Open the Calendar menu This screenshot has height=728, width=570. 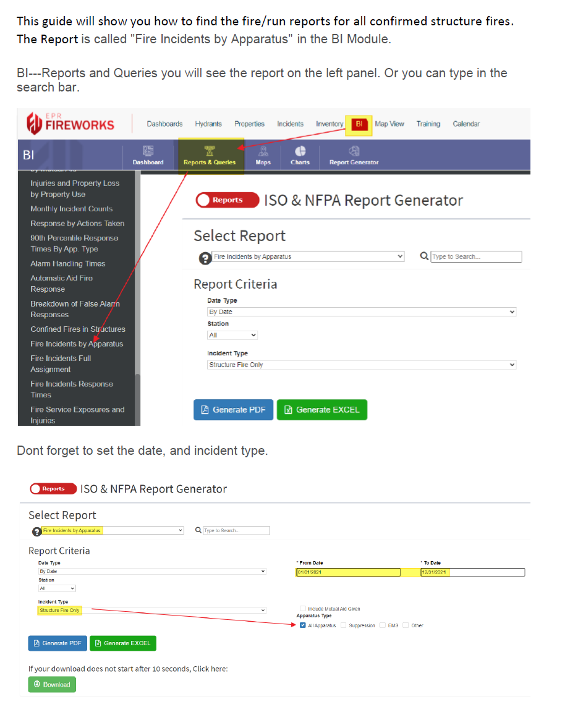[x=466, y=124]
